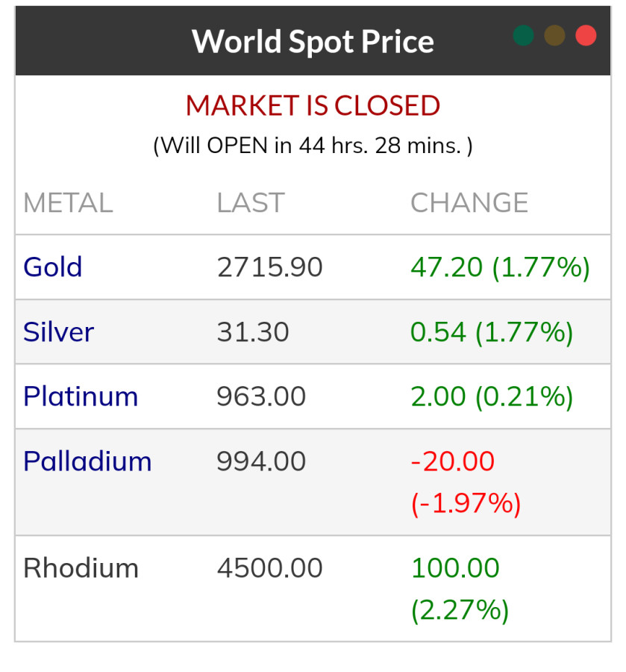
Task: Open the Silver metal link
Action: 58,332
